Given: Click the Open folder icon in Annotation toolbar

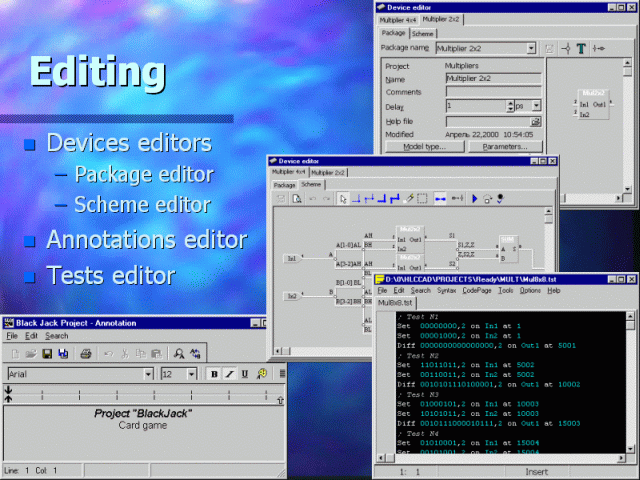Looking at the screenshot, I should pos(32,353).
